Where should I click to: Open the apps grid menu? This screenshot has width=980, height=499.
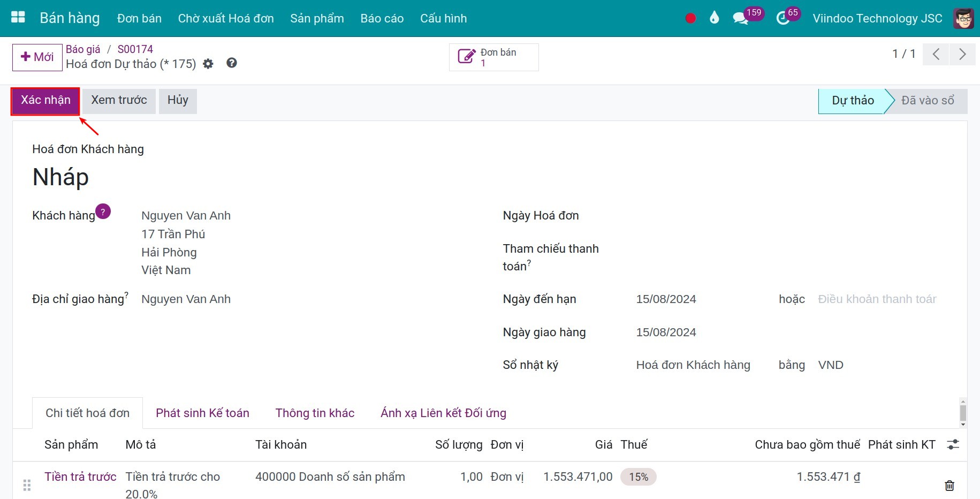17,17
